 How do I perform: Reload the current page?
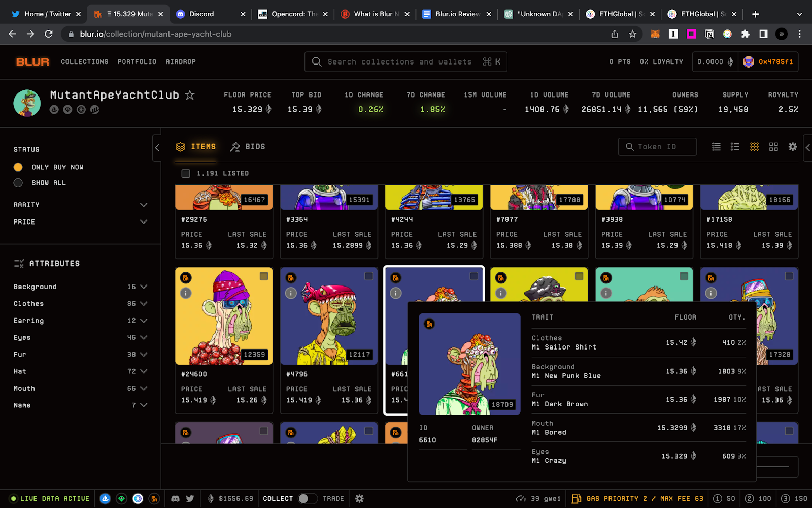click(x=49, y=34)
